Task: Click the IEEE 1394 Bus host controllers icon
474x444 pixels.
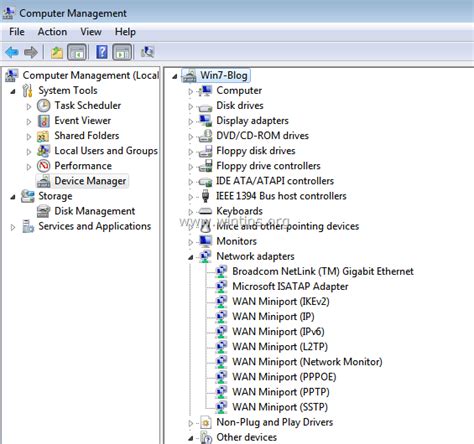Action: pos(205,196)
